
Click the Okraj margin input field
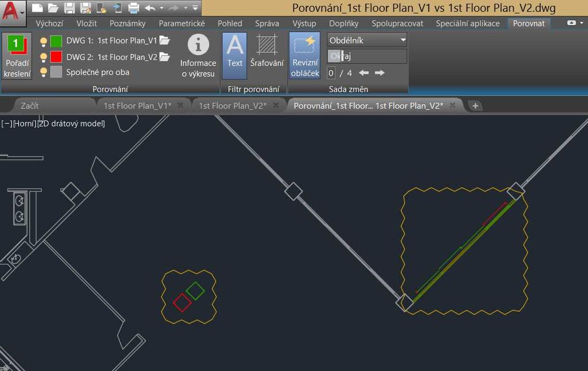(x=367, y=56)
